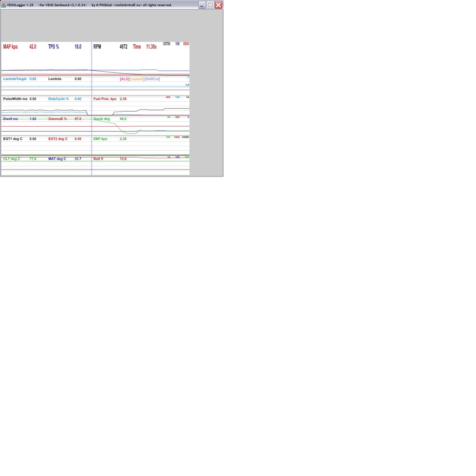Viewport: 476px width, 476px height.
Task: Click the Lambda value 0.60
Action: click(78, 79)
